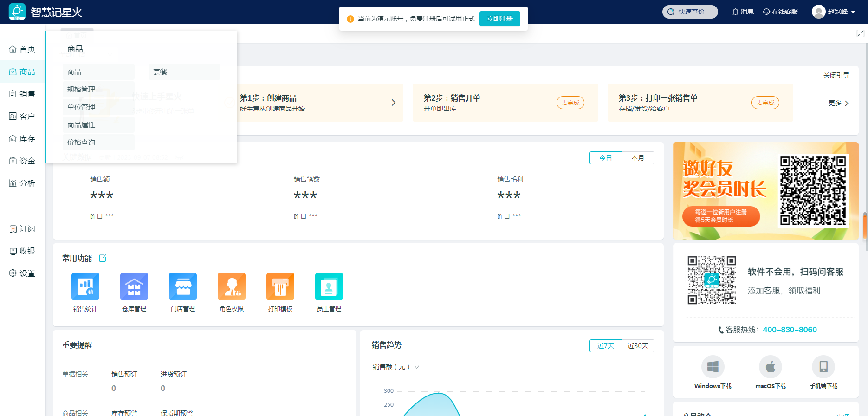Open the 销售统计 shortcut icon
Screen dimensions: 868x416
pos(85,286)
